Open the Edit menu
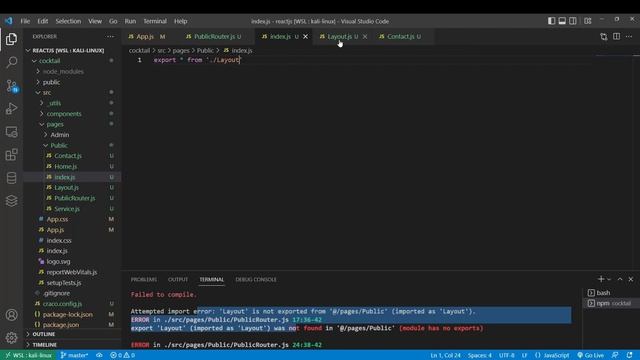 click(42, 21)
